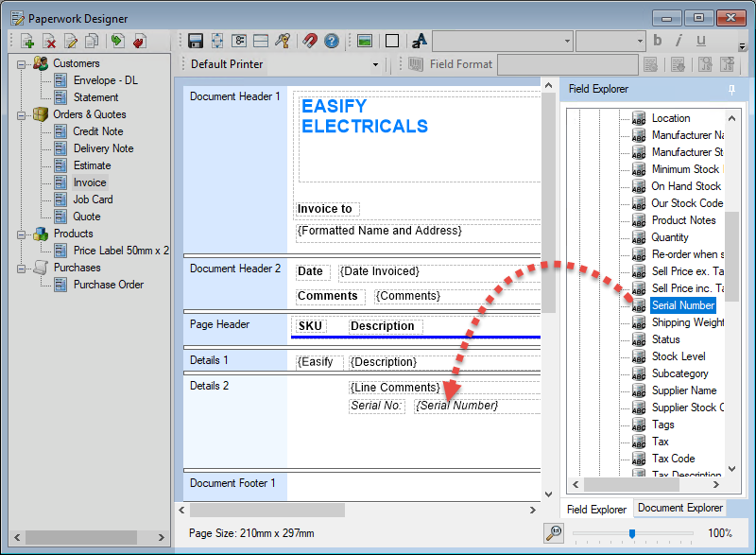Switch to the Field Explorer tab

click(x=596, y=509)
